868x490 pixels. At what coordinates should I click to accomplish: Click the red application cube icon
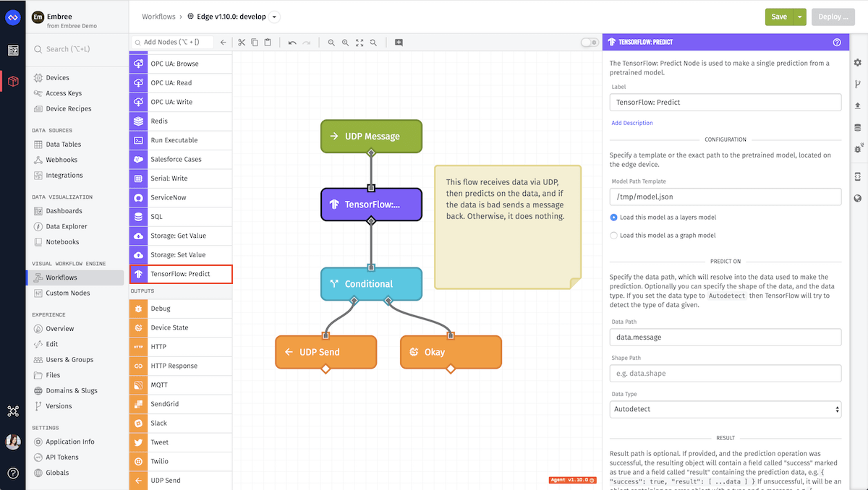(x=12, y=81)
